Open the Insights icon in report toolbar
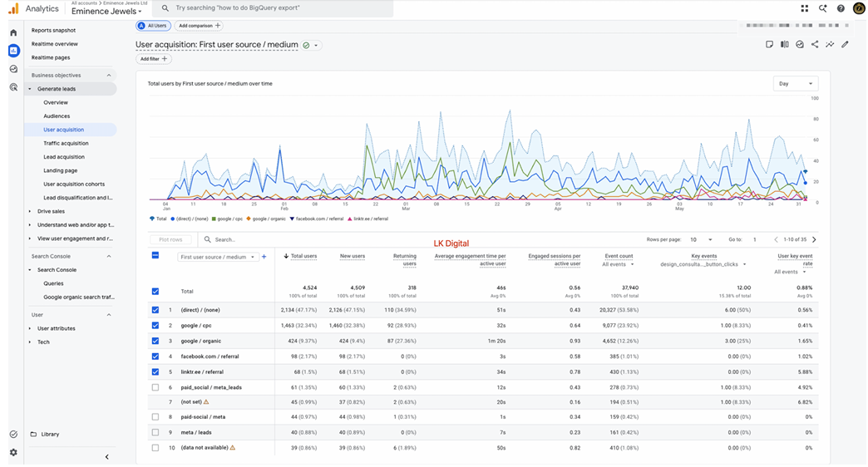868x467 pixels. point(799,45)
